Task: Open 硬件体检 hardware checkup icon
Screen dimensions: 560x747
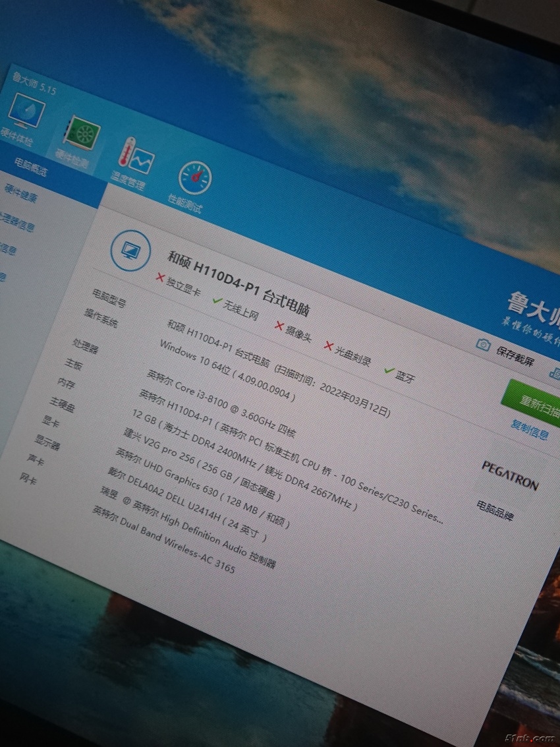Action: [24, 119]
